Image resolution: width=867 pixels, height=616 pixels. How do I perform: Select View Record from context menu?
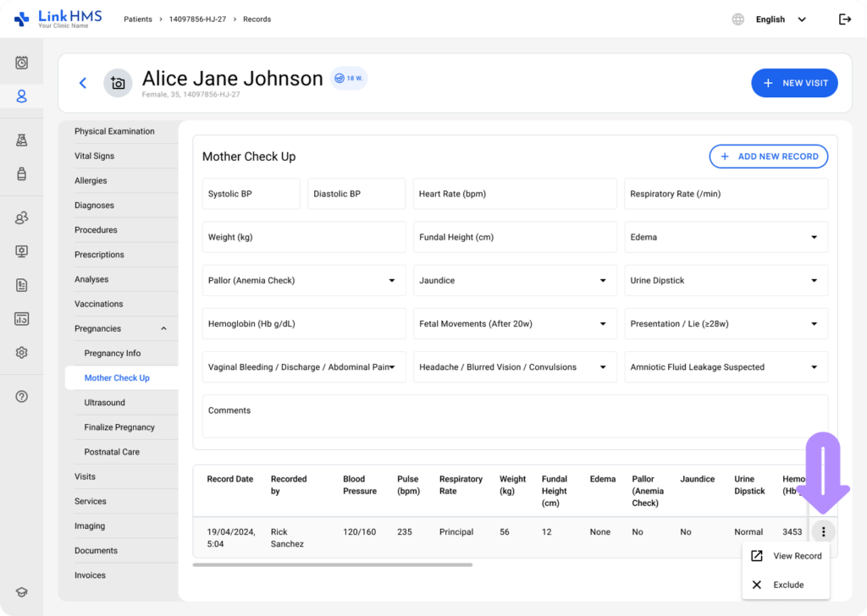click(786, 556)
